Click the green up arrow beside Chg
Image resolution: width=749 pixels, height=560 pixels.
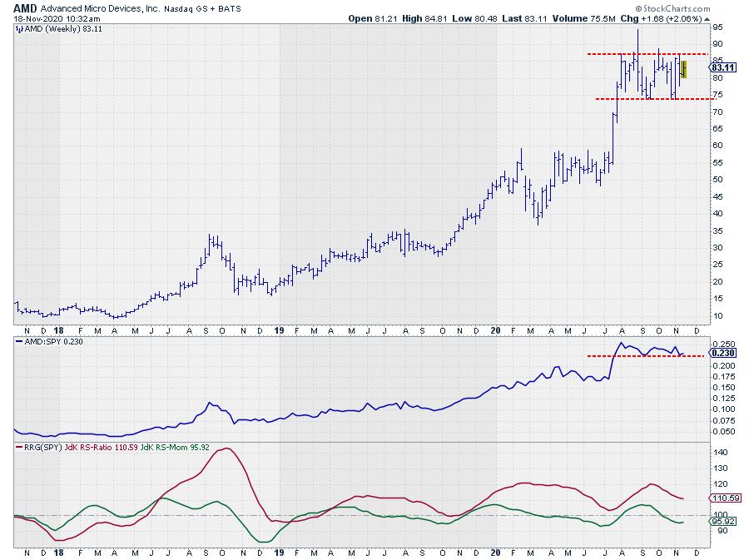[706, 17]
